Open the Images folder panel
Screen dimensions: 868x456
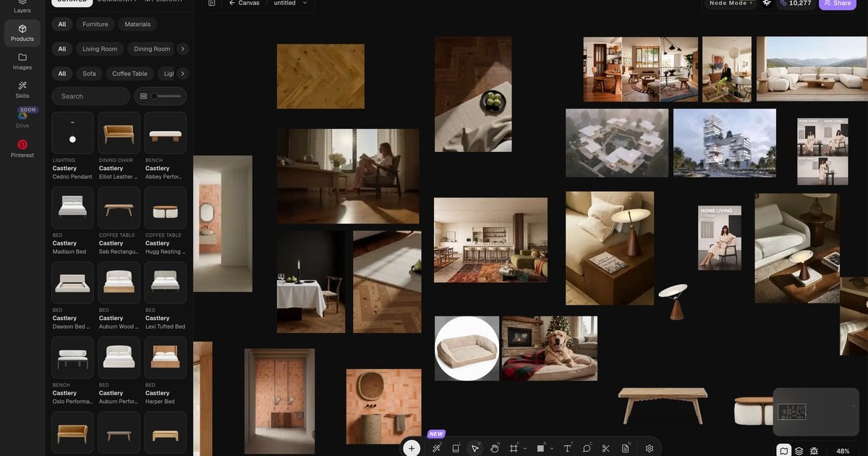pyautogui.click(x=22, y=61)
